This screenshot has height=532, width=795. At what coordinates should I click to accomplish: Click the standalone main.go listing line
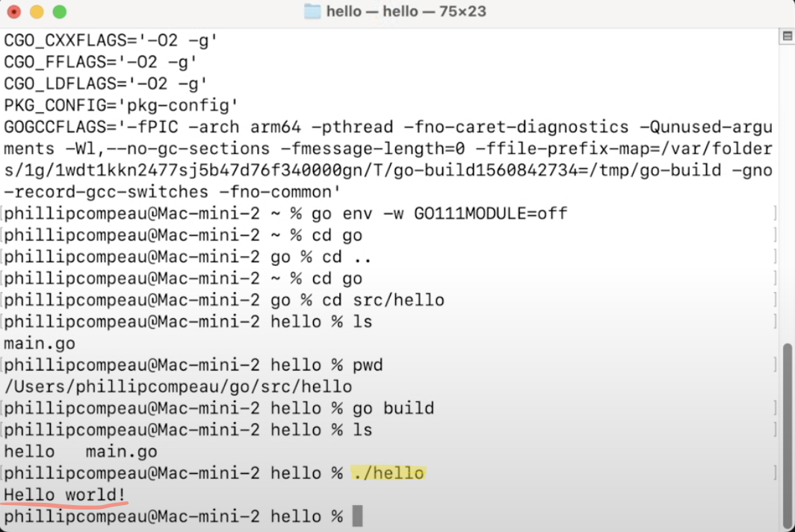40,344
